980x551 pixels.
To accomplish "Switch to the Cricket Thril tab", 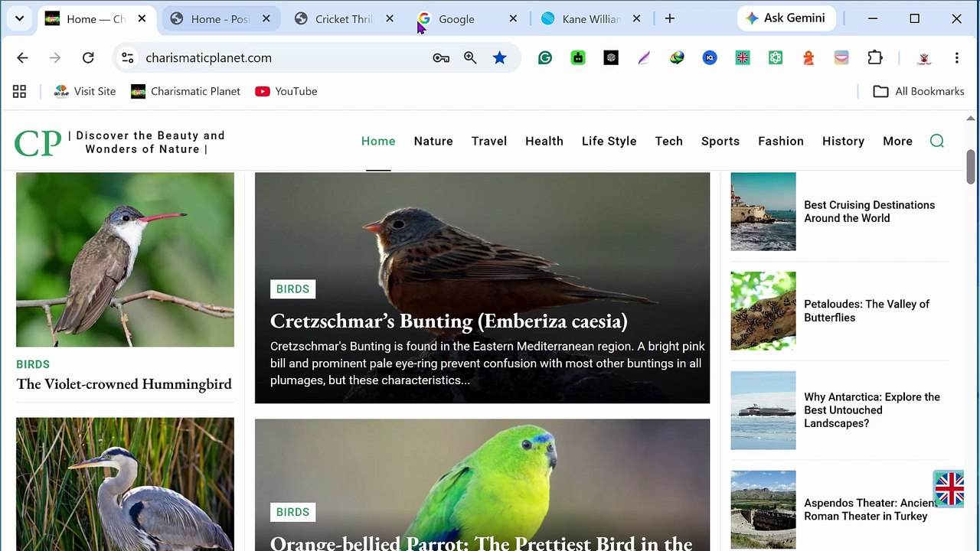I will tap(343, 19).
